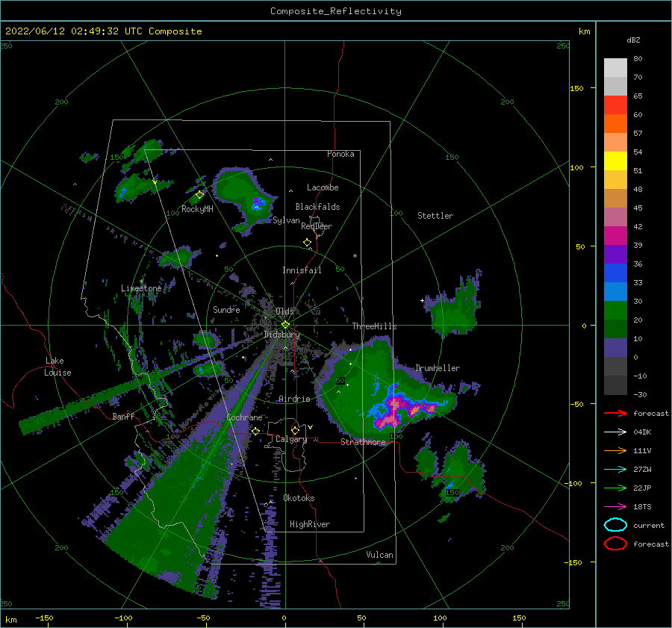The image size is (672, 628).
Task: Click the Cochrane town label
Action: pyautogui.click(x=244, y=417)
